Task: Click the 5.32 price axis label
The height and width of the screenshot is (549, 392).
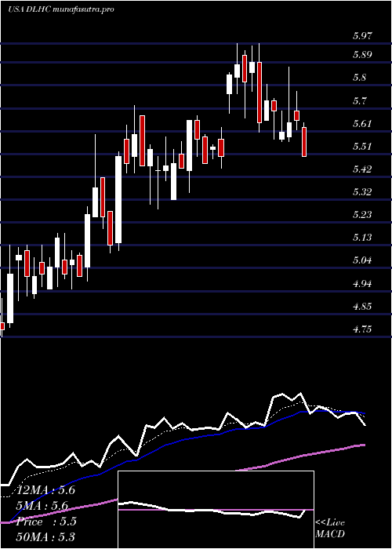Action: [x=363, y=192]
